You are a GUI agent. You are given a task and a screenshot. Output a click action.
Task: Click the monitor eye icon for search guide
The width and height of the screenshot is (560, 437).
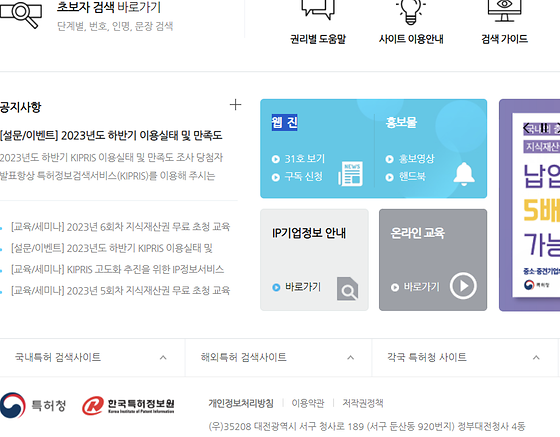pyautogui.click(x=504, y=11)
